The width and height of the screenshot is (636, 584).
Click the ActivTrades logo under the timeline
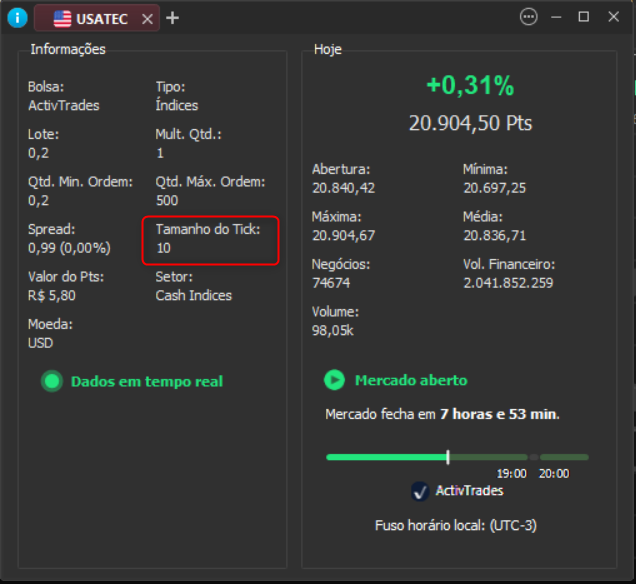pyautogui.click(x=421, y=491)
